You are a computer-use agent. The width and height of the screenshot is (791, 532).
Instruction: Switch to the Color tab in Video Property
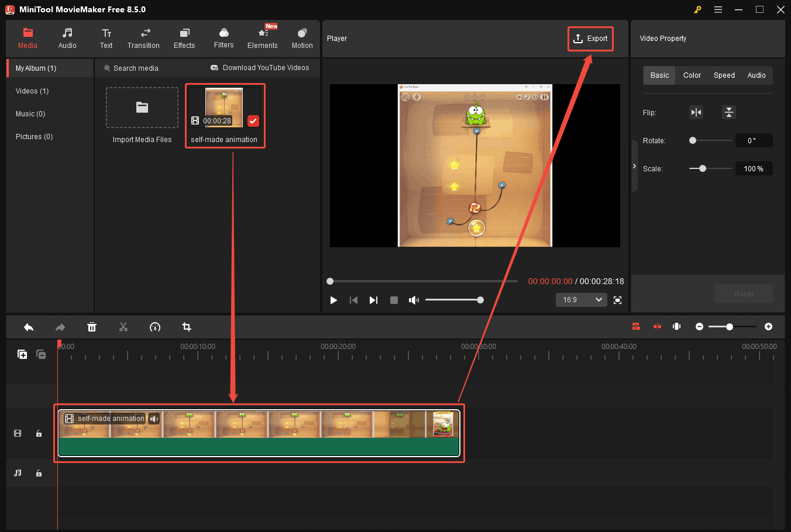pyautogui.click(x=692, y=75)
